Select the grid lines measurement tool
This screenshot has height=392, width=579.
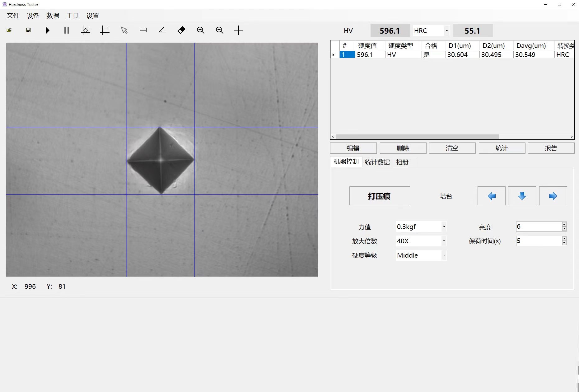click(x=105, y=30)
